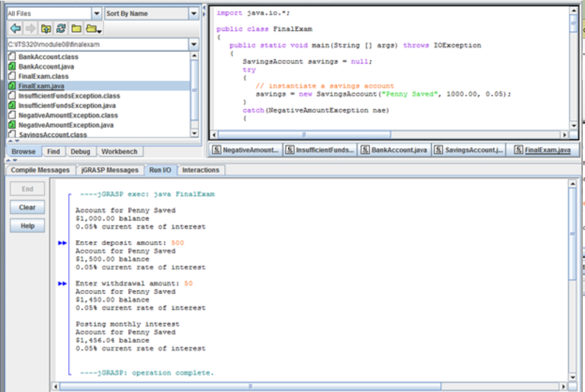Open the All Files filter dropdown
585x392 pixels.
(x=96, y=13)
